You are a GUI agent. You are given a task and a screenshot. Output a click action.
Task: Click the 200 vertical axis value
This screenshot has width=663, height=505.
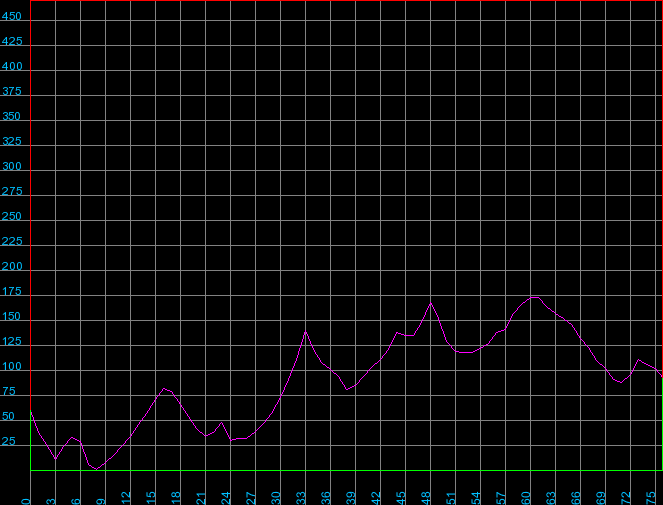point(12,266)
